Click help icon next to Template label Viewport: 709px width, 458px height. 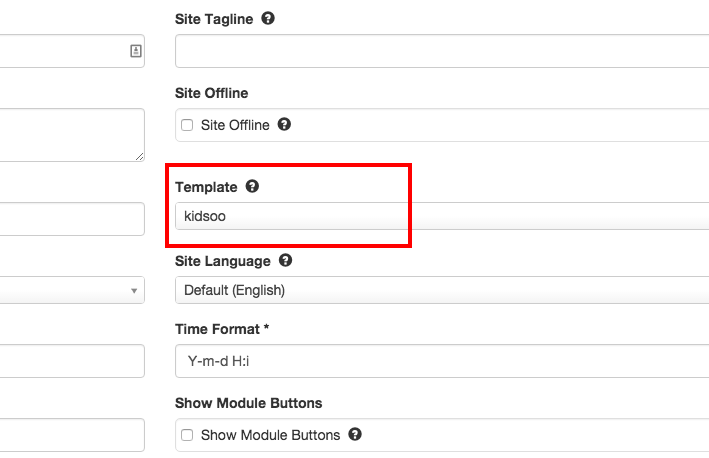252,186
